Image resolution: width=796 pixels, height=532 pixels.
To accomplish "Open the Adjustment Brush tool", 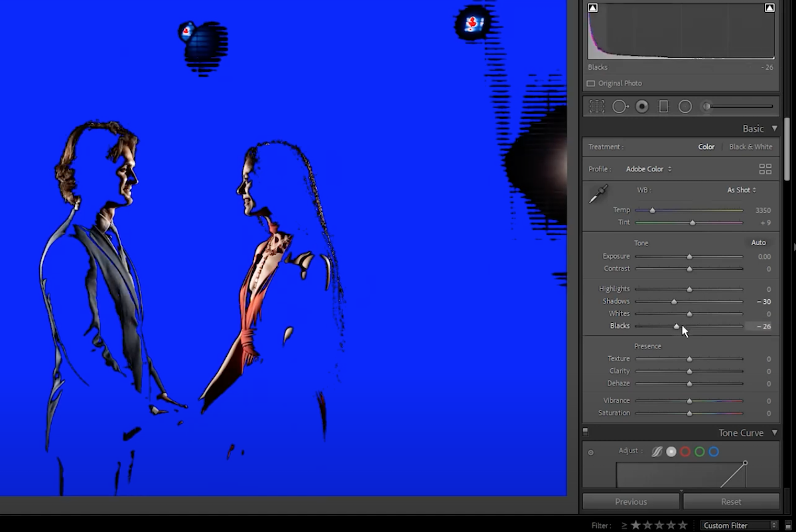I will tap(706, 106).
